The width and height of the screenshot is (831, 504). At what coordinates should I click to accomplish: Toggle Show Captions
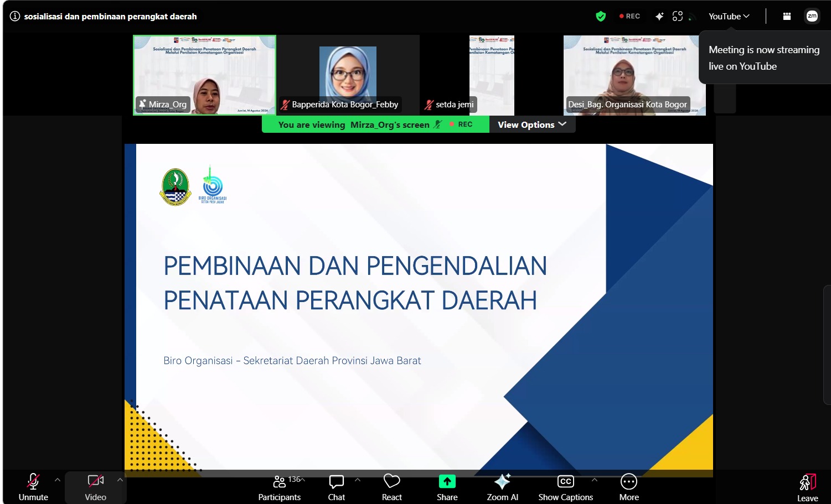pos(566,487)
